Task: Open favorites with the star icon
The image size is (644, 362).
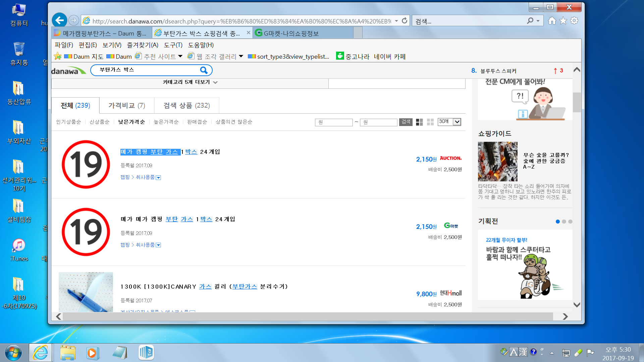Action: pyautogui.click(x=563, y=21)
